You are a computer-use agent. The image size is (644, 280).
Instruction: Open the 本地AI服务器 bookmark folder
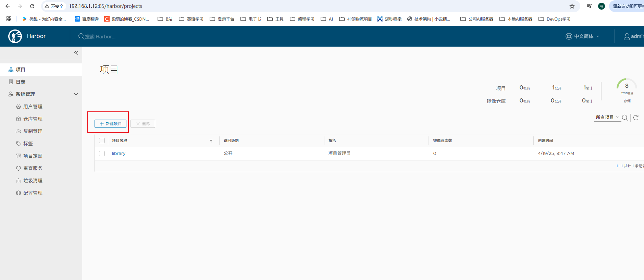point(516,19)
